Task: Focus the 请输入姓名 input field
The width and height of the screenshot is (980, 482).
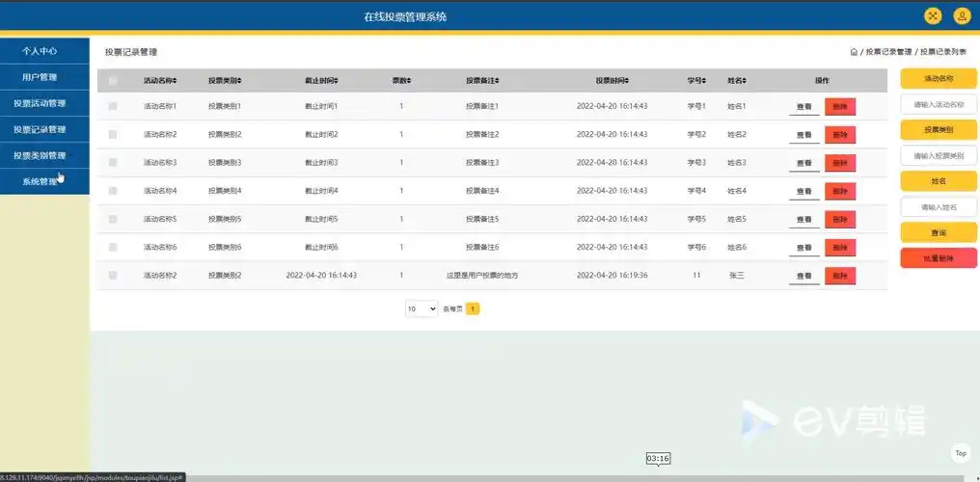Action: coord(939,206)
